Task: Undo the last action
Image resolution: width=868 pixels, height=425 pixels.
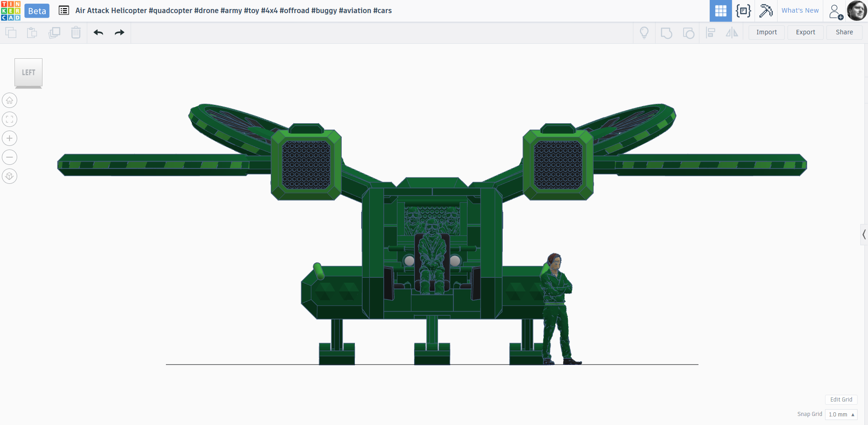Action: [x=99, y=33]
